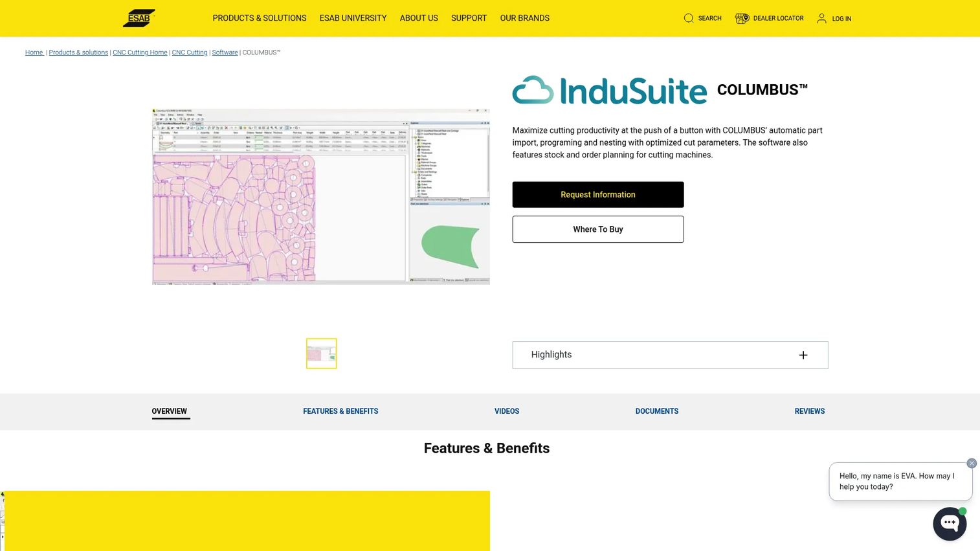This screenshot has width=980, height=551.
Task: Click the EVA greeting message bubble
Action: click(x=900, y=481)
